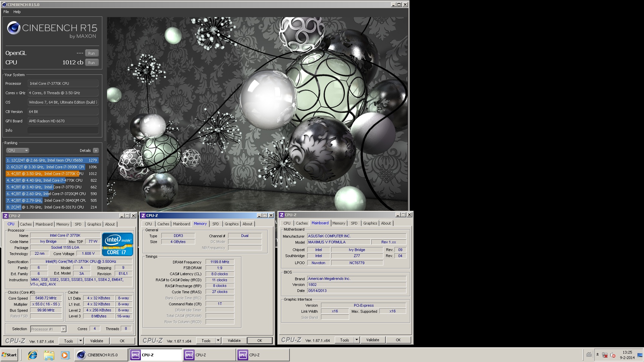Click motherboard model MAXIMUS V FORMULA

(339, 242)
